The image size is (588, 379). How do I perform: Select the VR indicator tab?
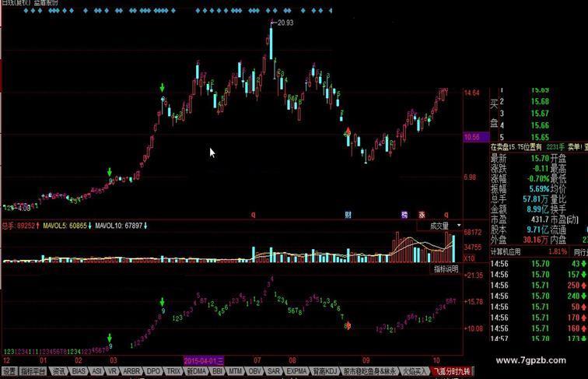click(x=112, y=371)
